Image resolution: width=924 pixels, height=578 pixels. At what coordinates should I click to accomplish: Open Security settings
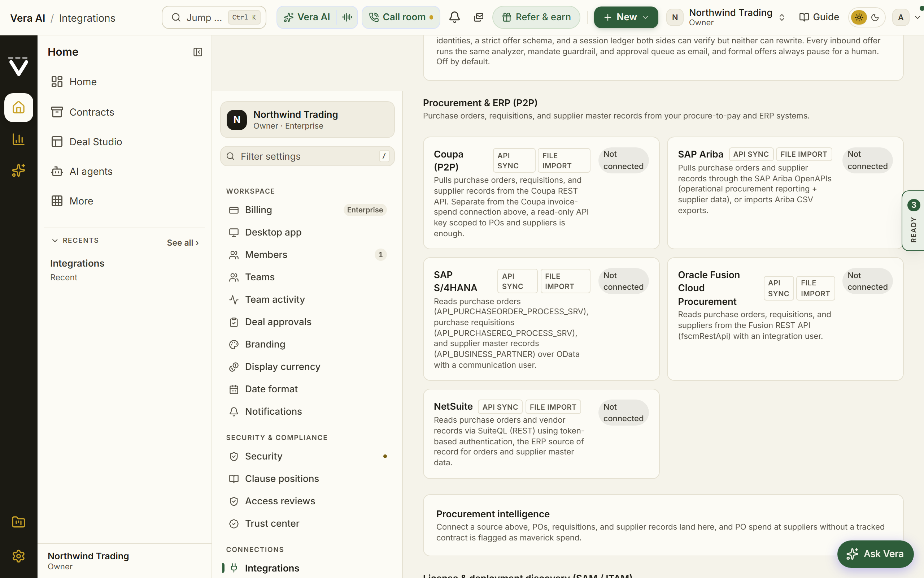pyautogui.click(x=308, y=456)
